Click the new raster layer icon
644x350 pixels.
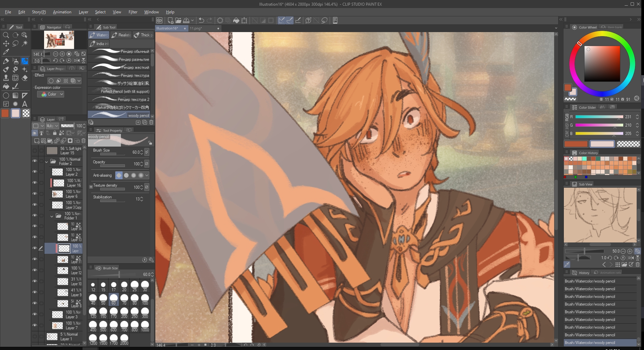[37, 141]
